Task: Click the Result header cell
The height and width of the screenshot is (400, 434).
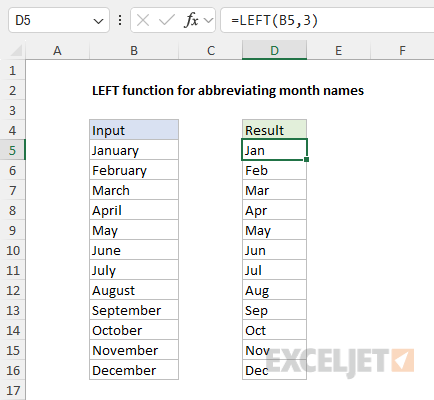Action: [274, 130]
